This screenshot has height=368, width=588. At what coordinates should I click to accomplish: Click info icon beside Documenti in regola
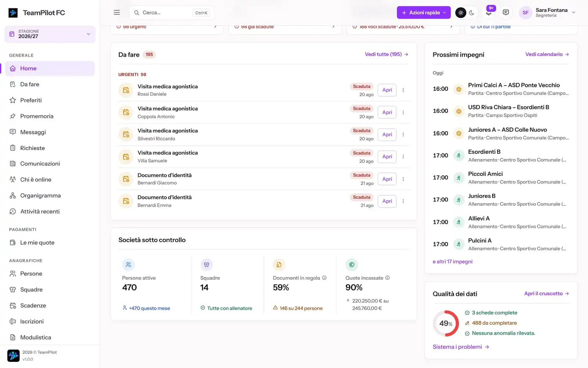(324, 278)
